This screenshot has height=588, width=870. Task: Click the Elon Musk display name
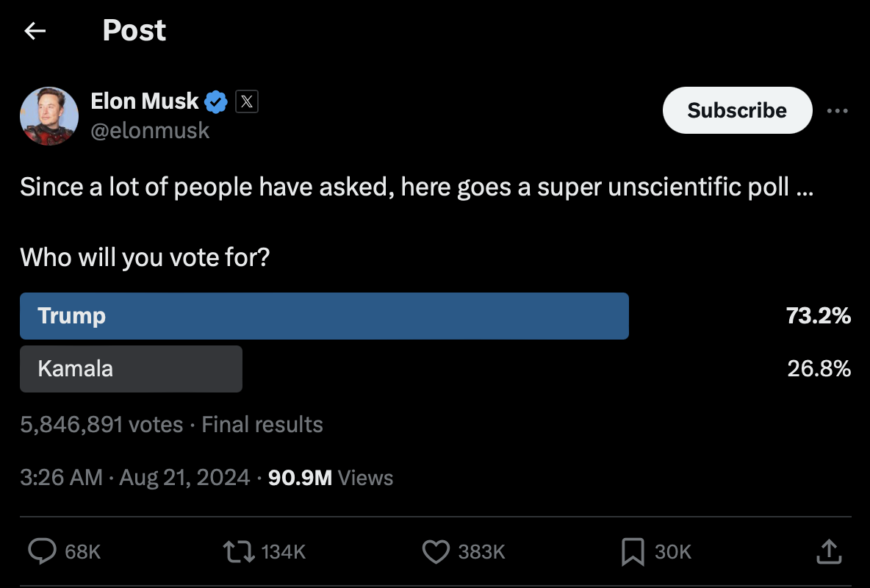pos(145,101)
